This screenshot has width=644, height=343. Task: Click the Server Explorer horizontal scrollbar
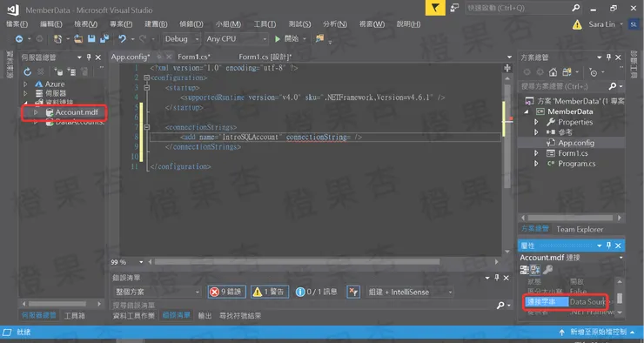point(57,304)
